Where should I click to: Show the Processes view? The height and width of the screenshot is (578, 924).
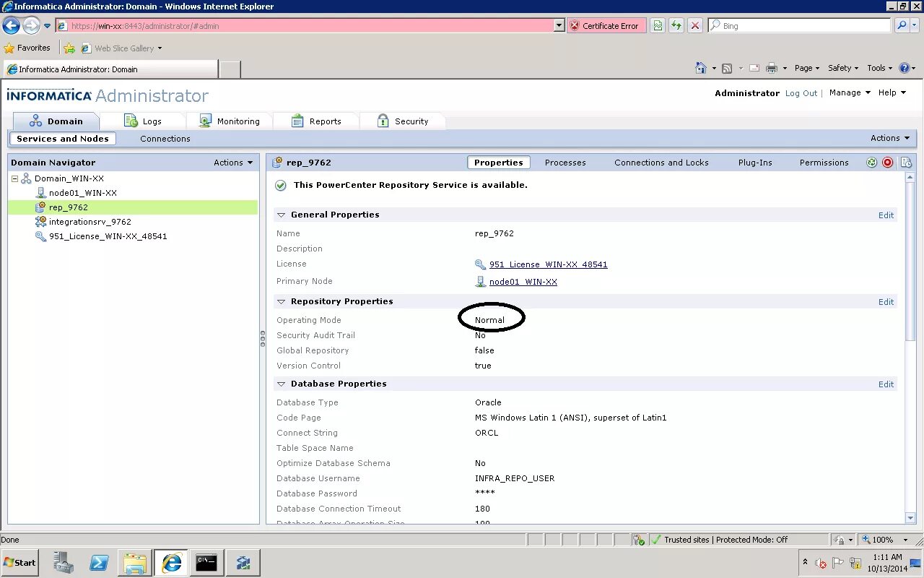tap(565, 163)
